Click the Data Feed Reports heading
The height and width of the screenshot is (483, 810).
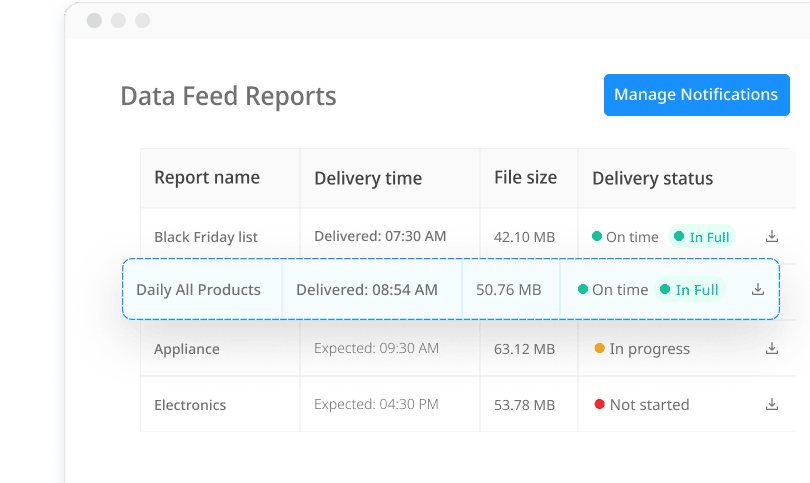(x=228, y=97)
